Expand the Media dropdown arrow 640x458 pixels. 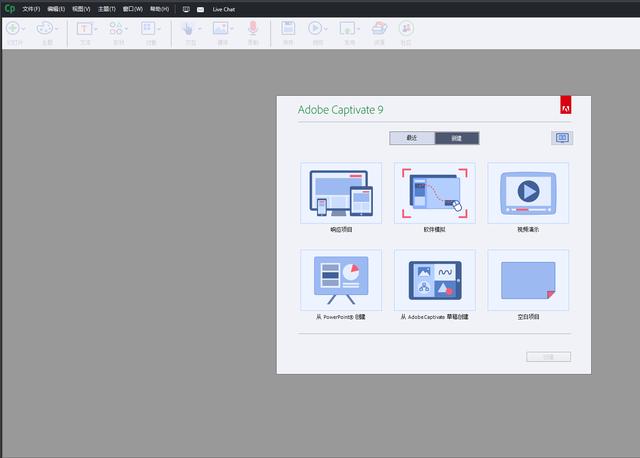click(x=232, y=29)
